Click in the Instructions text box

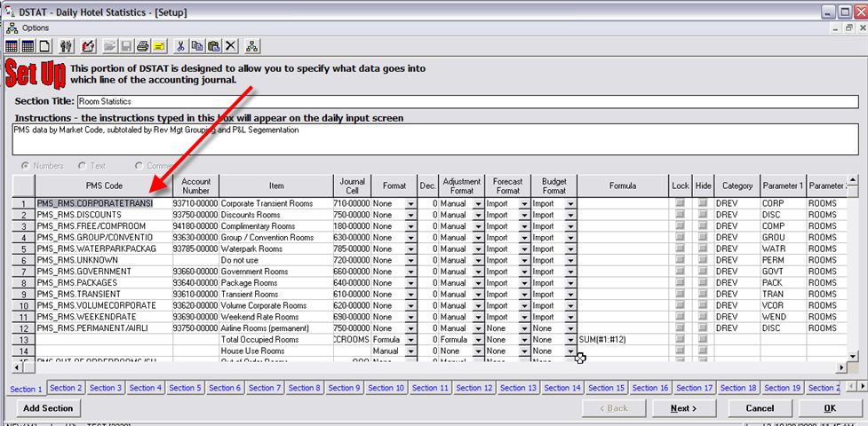pyautogui.click(x=435, y=140)
